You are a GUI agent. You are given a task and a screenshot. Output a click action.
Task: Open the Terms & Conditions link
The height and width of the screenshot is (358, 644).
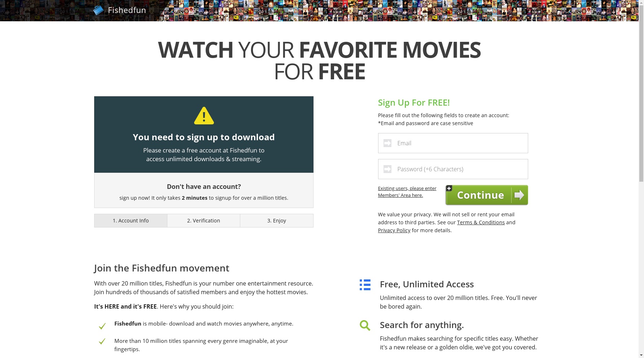coord(481,222)
